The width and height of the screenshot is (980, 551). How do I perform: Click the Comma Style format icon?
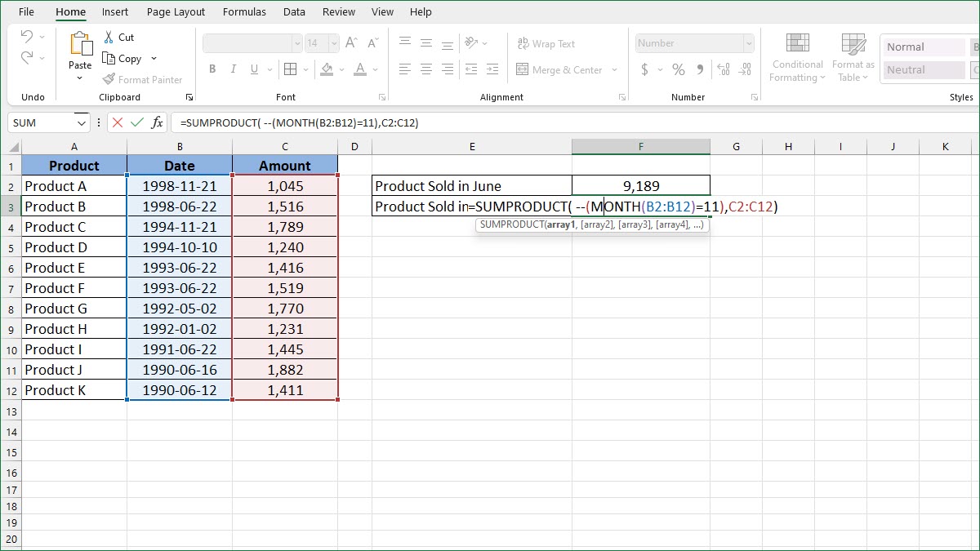click(x=700, y=69)
